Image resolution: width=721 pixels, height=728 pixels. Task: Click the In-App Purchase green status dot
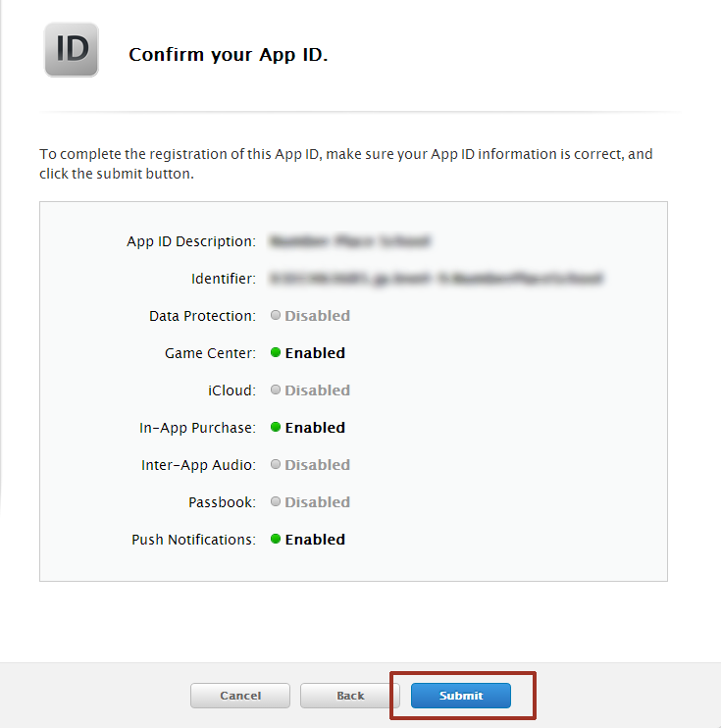point(276,427)
